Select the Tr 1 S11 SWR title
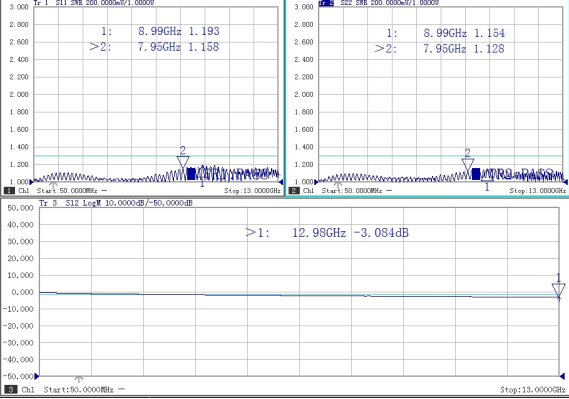This screenshot has width=569, height=399. (94, 3)
